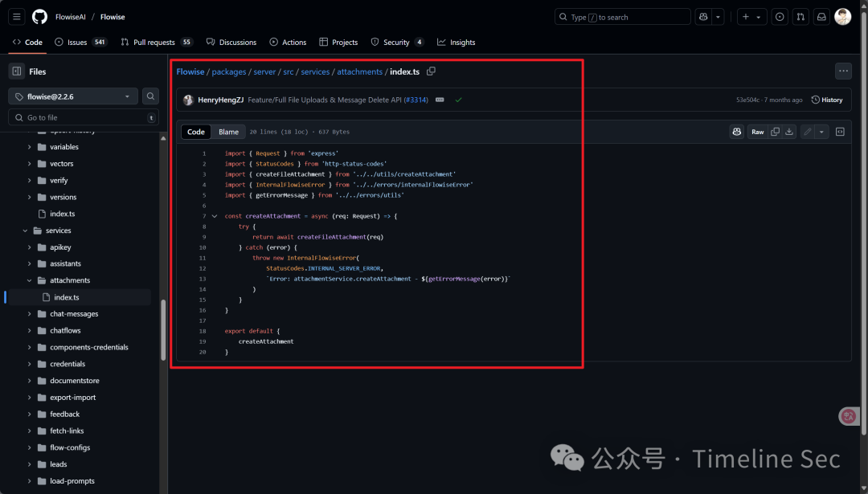The width and height of the screenshot is (868, 494).
Task: Open the issues icon in header
Action: point(780,17)
